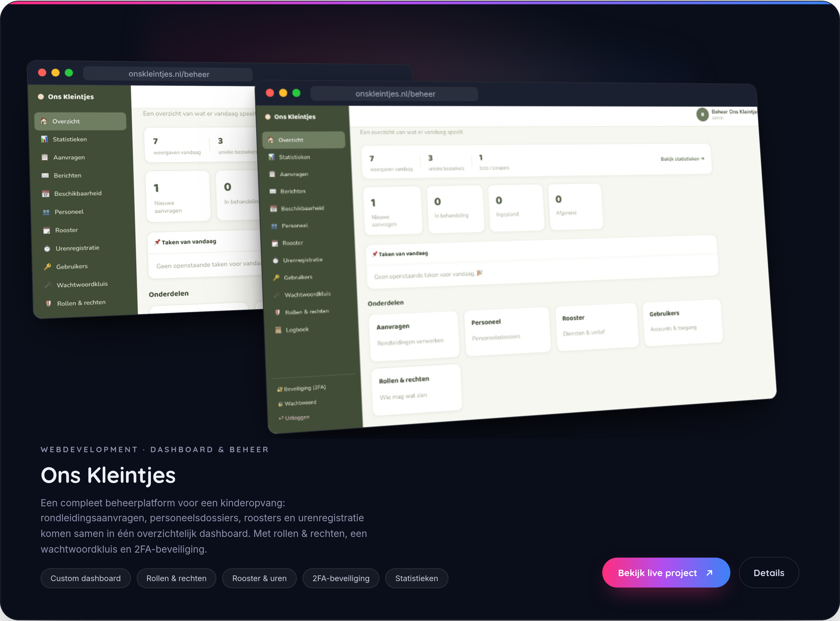Click Logboek scroll icon in front window
Screen dimensions: 840x621
278,330
